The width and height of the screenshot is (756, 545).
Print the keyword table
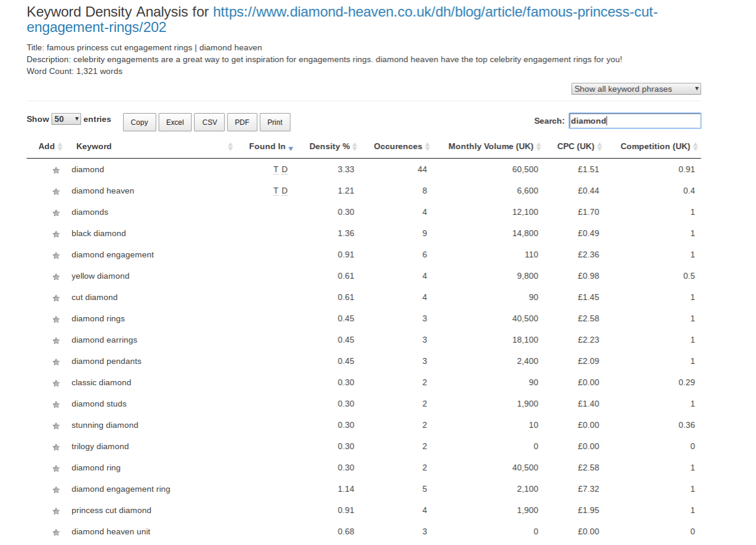pos(275,122)
